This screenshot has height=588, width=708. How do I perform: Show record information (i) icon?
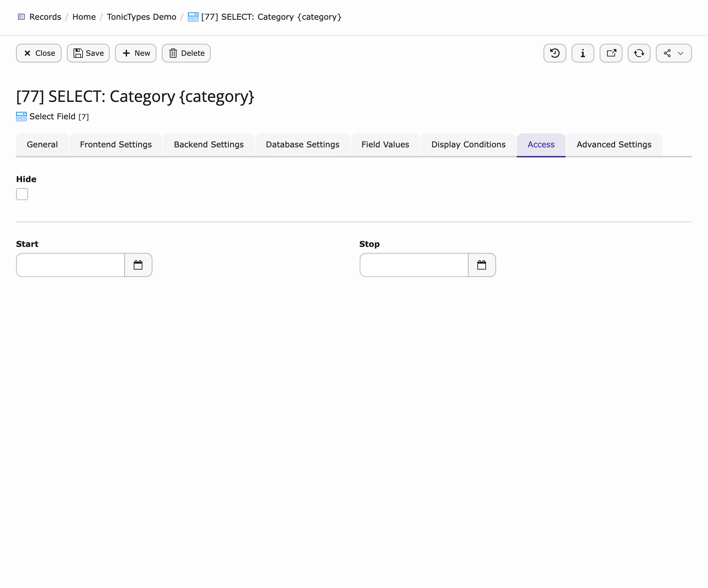click(583, 53)
